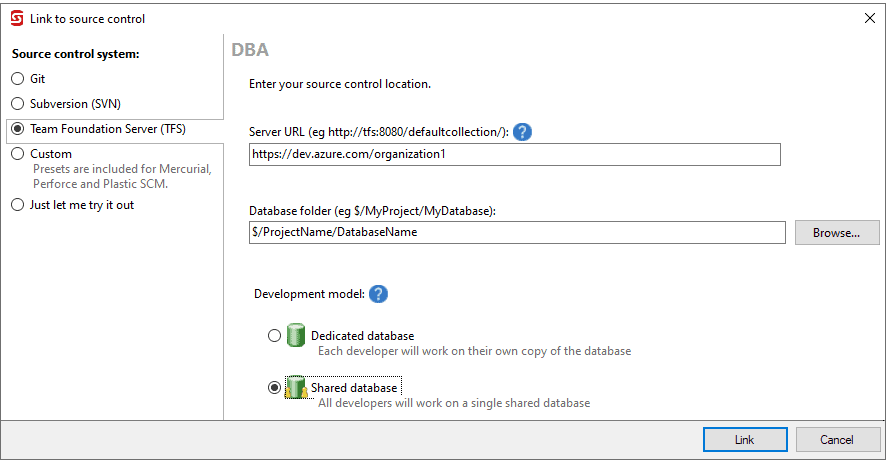Open help icon next to Server URL
This screenshot has width=892, height=466.
(522, 132)
